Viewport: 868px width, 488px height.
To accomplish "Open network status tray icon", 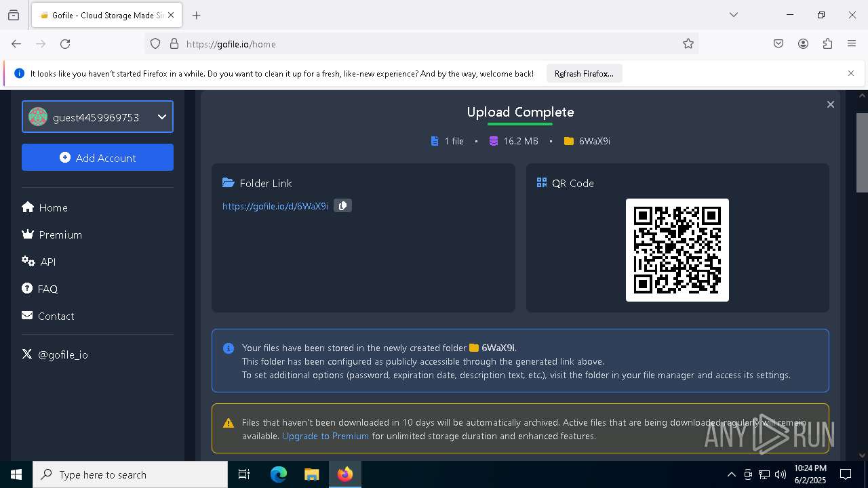I will pos(764,474).
